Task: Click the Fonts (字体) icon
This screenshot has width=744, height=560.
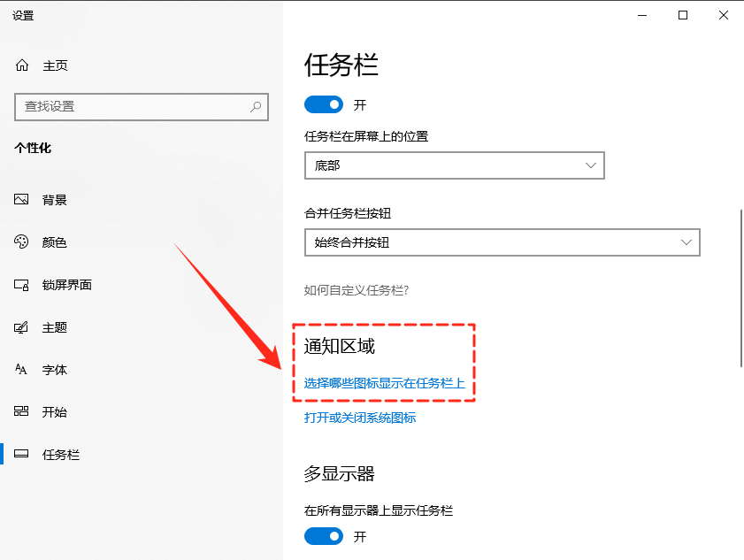Action: pyautogui.click(x=22, y=370)
